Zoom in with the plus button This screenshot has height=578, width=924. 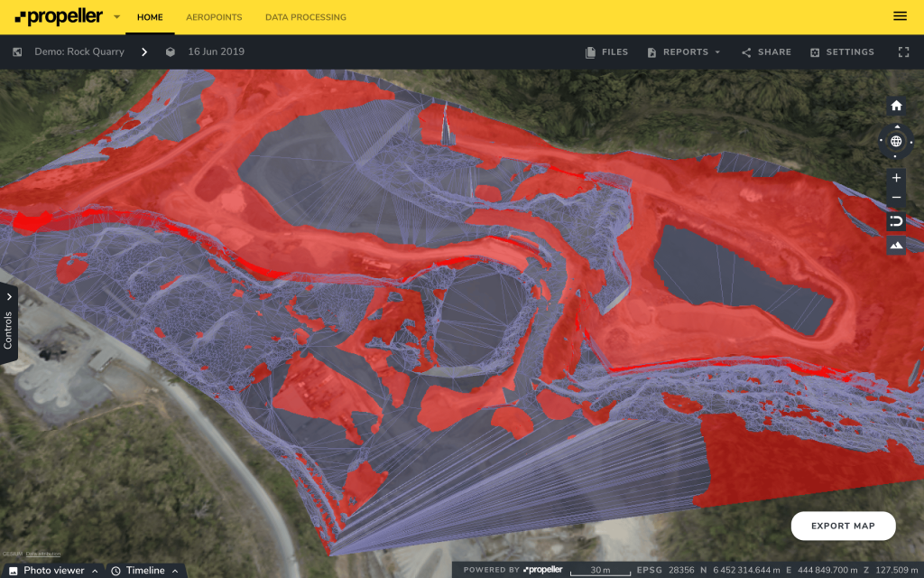point(896,178)
